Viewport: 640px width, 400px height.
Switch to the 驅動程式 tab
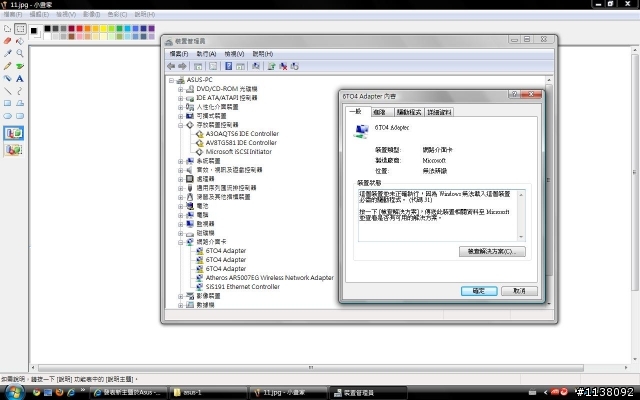click(x=409, y=112)
